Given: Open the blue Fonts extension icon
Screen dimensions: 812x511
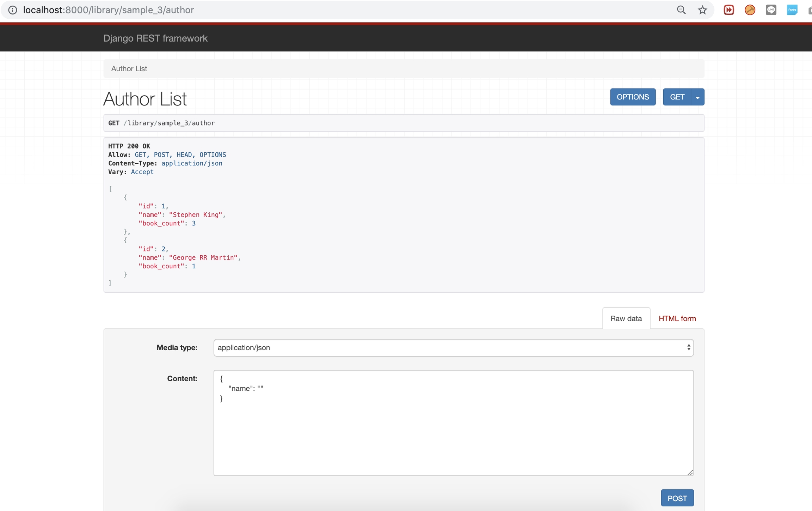Looking at the screenshot, I should [x=792, y=10].
